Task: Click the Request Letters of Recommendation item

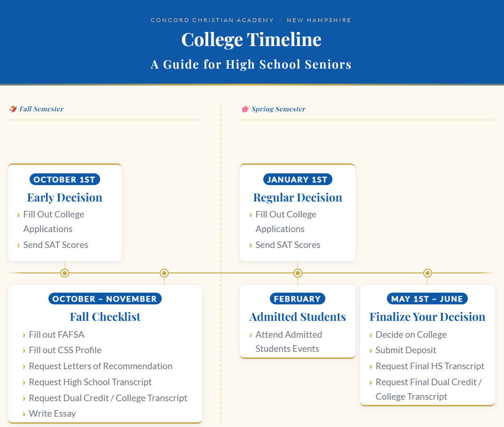Action: pyautogui.click(x=101, y=366)
